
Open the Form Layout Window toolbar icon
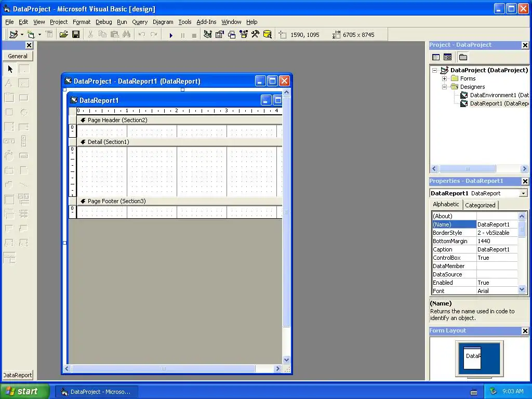point(232,34)
